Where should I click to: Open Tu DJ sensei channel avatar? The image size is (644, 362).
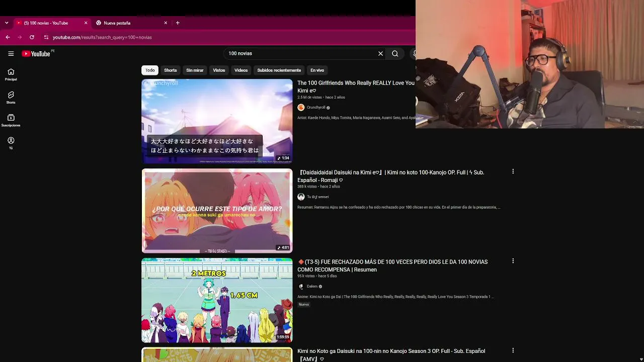(301, 197)
